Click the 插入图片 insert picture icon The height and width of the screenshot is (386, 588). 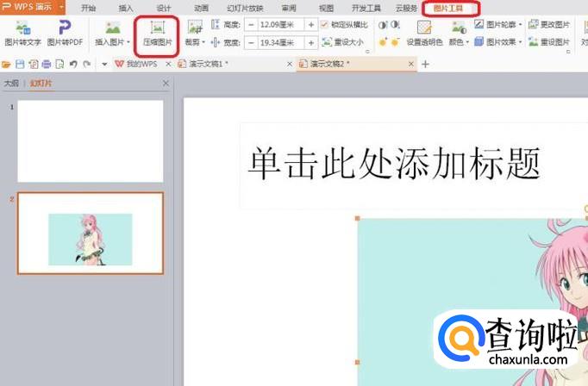pos(112,28)
